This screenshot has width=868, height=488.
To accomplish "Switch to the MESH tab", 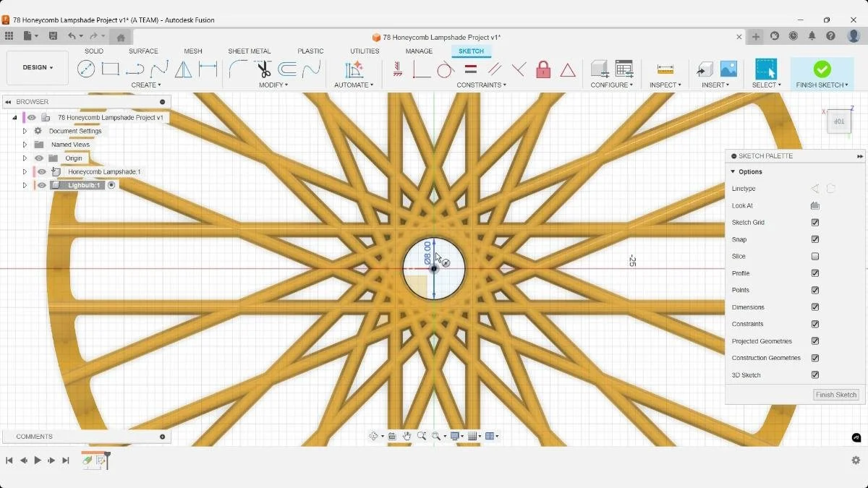I will click(193, 51).
